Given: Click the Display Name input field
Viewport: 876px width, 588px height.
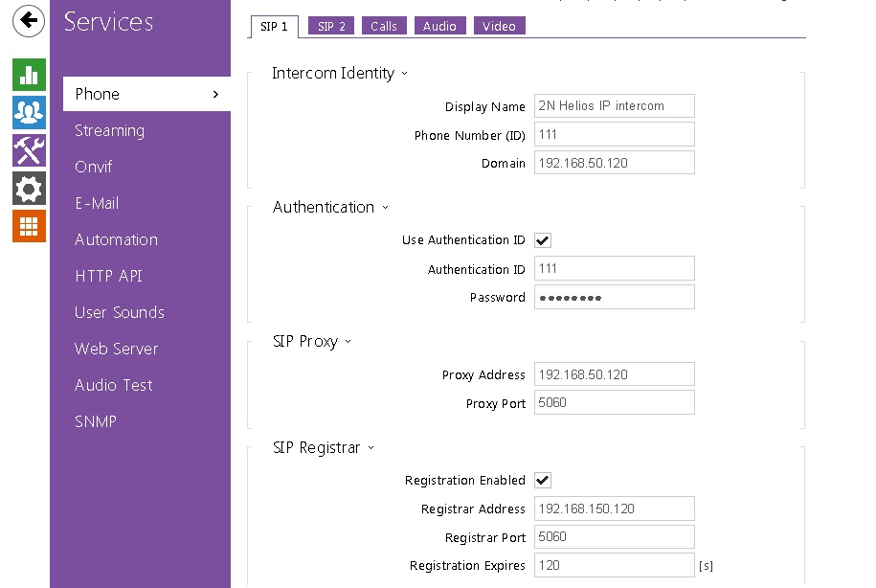Looking at the screenshot, I should pos(614,106).
